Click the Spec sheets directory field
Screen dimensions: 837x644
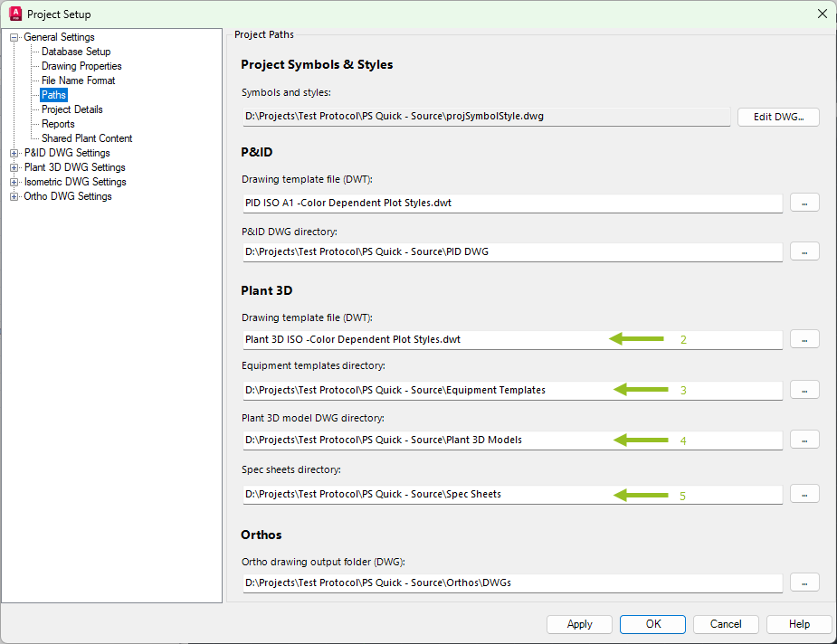point(512,495)
